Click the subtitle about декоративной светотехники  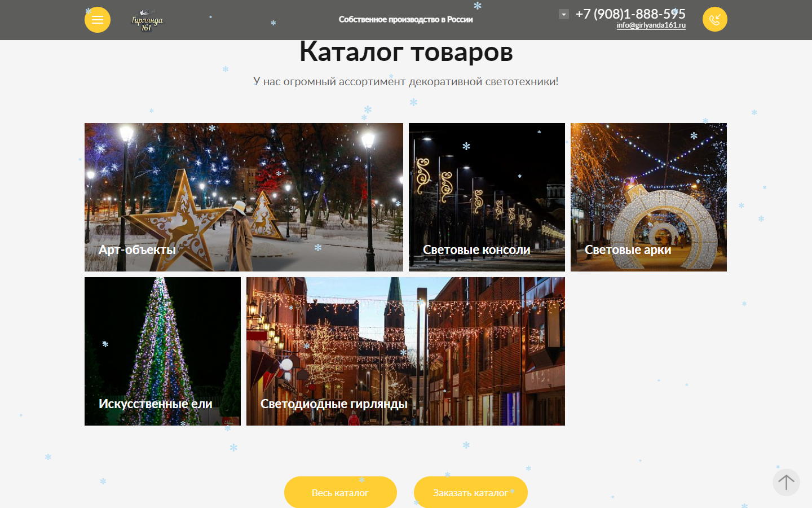point(405,81)
